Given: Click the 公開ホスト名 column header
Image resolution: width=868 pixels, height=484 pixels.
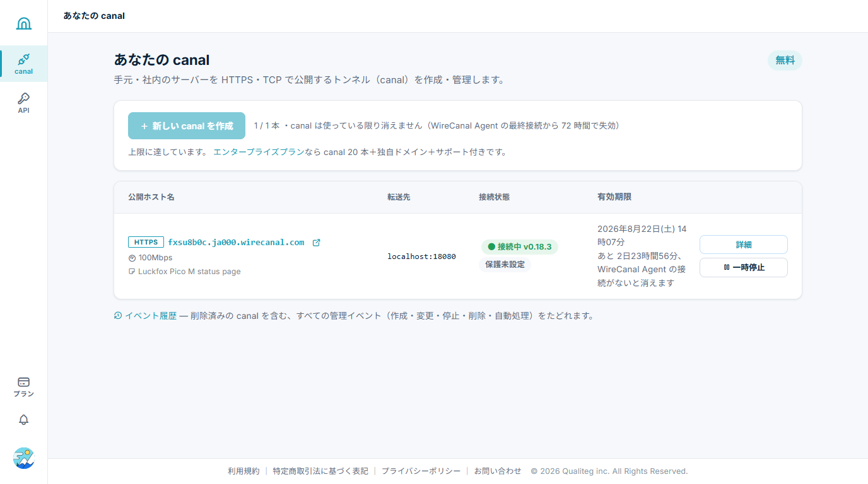Looking at the screenshot, I should pos(151,197).
